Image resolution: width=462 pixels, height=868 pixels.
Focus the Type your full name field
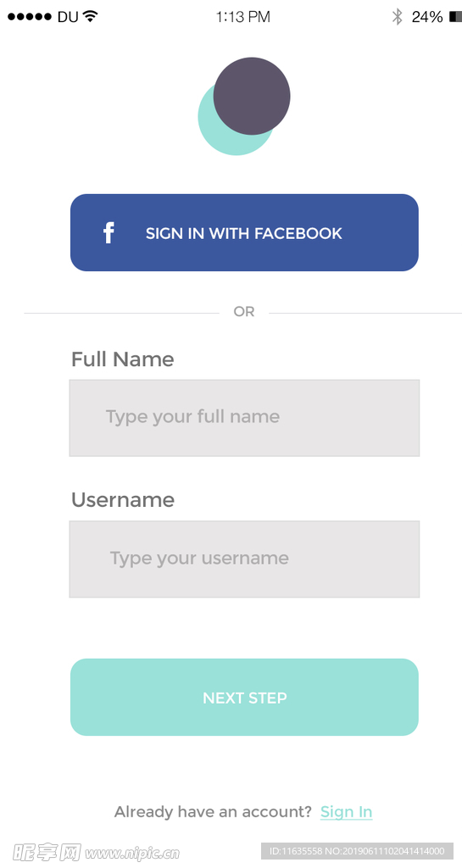(x=244, y=418)
